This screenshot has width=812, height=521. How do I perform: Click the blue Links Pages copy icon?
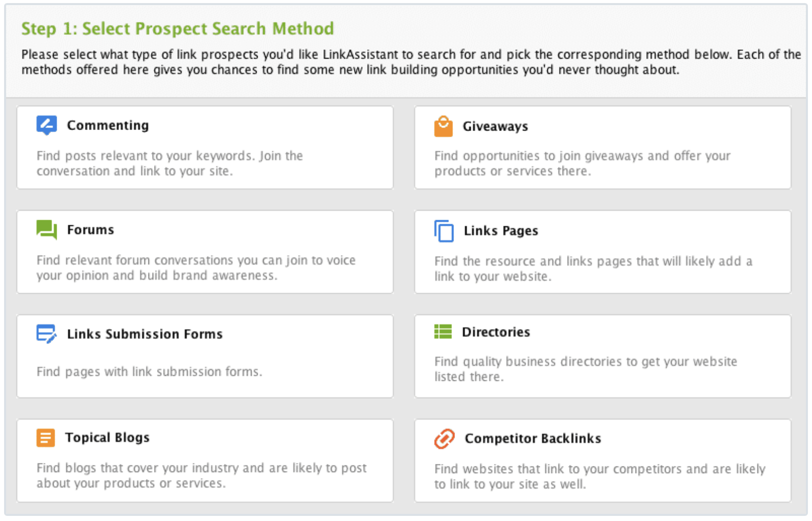click(444, 231)
